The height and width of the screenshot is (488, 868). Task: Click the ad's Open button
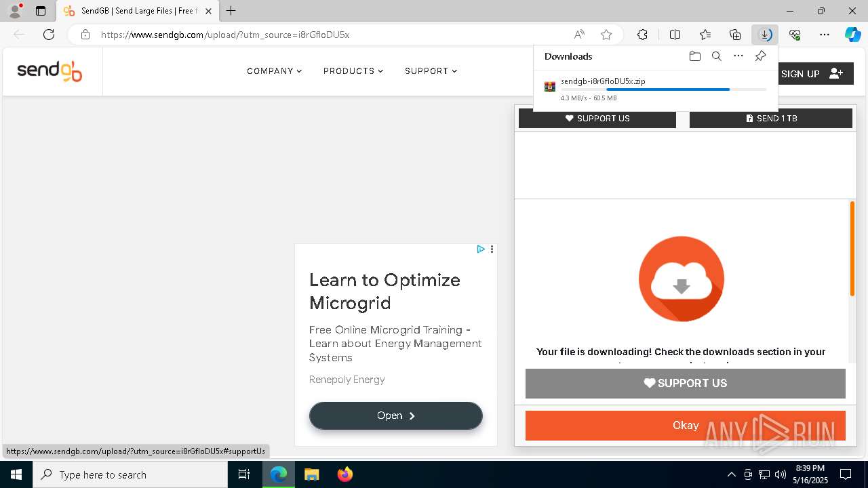(396, 416)
